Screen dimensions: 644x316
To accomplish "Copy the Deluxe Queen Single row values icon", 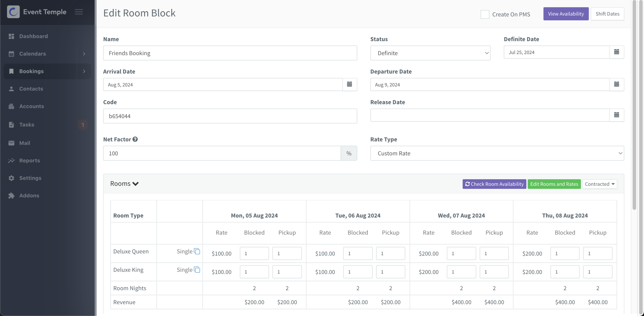I will click(197, 251).
